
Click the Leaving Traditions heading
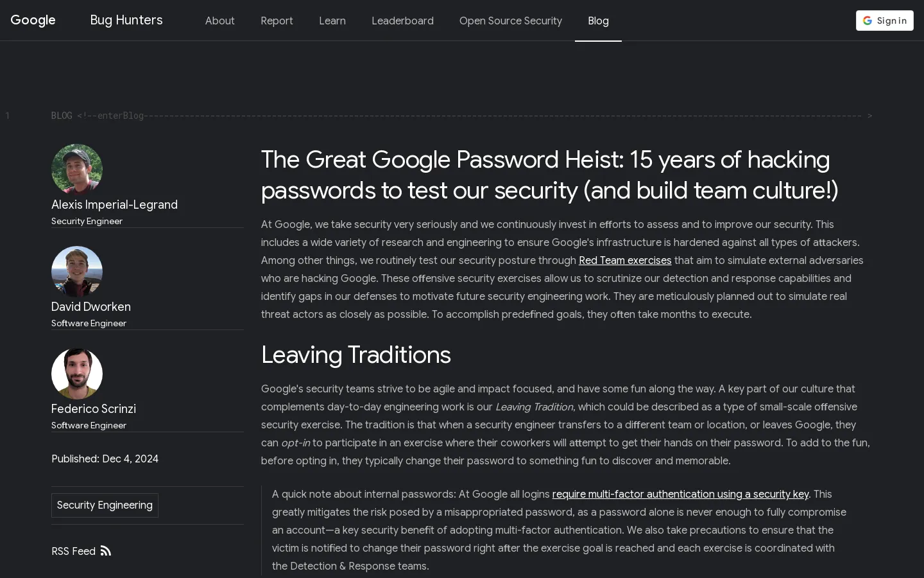356,355
